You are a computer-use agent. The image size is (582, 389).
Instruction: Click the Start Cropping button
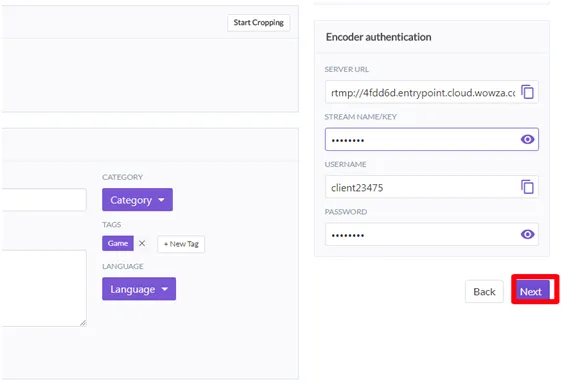[x=259, y=23]
